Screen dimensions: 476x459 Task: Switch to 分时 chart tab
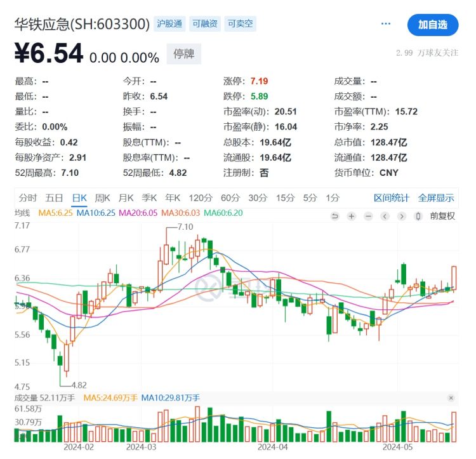[x=28, y=198]
